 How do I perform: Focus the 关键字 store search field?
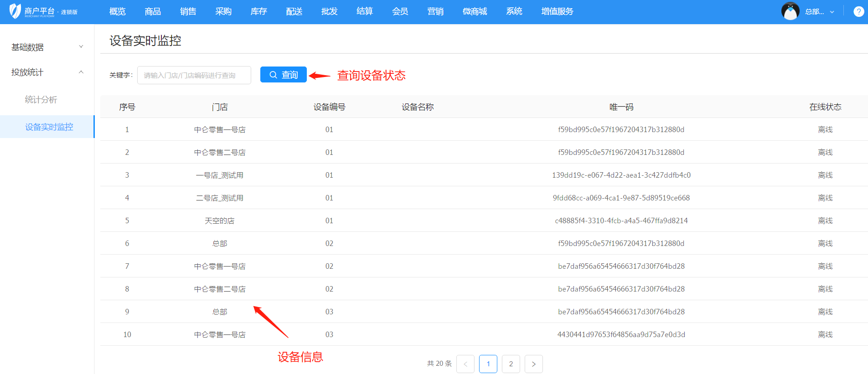[194, 75]
